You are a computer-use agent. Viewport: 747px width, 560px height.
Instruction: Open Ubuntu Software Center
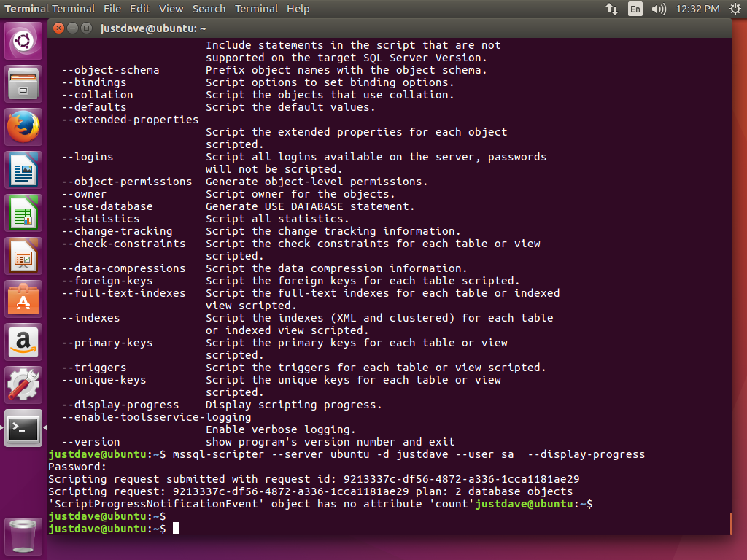click(24, 299)
